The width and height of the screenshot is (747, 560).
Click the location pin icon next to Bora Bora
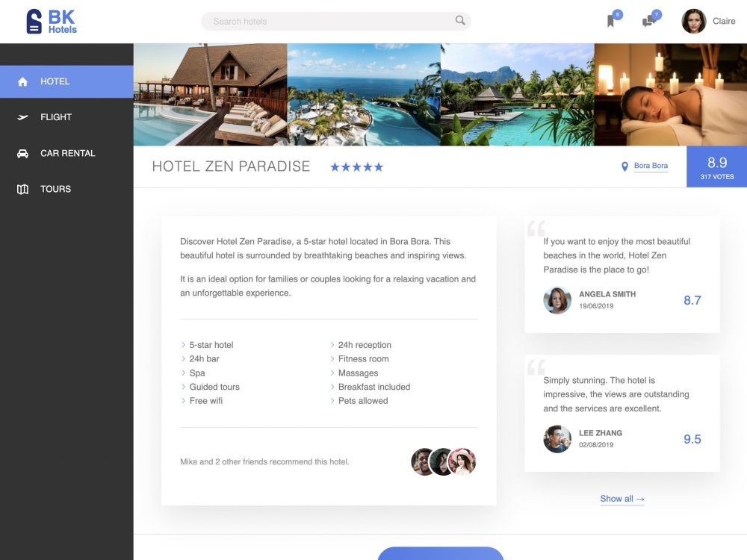(625, 166)
